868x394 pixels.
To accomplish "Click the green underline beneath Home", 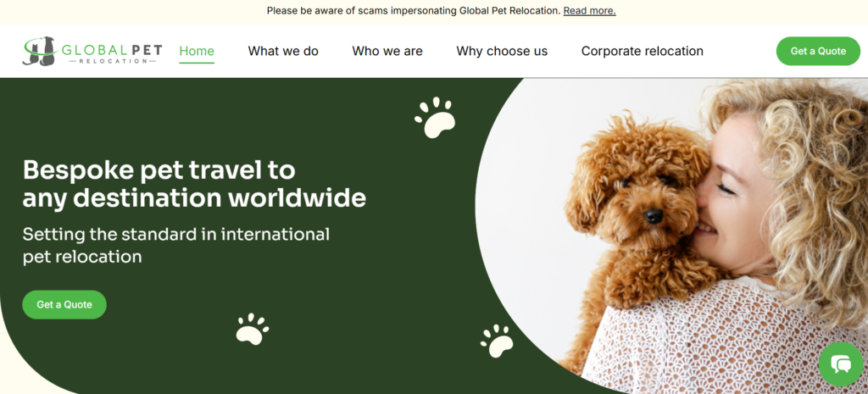I will tap(197, 63).
